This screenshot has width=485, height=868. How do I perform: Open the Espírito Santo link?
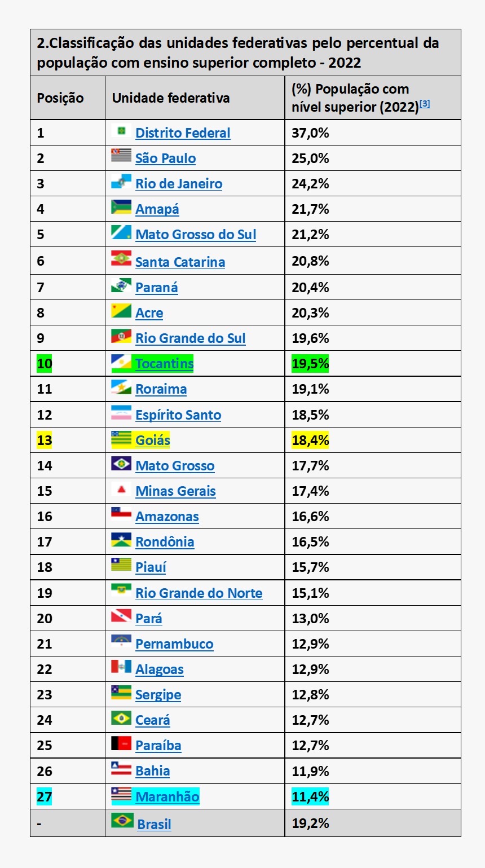(x=178, y=415)
